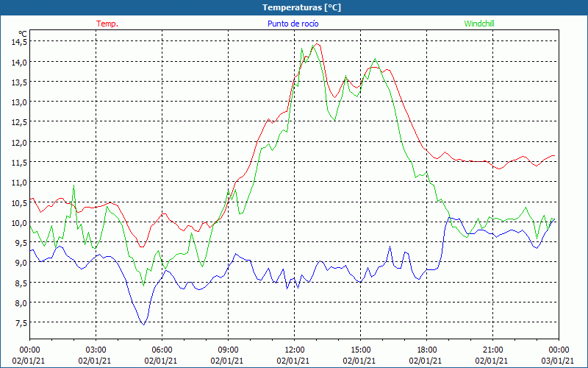This screenshot has height=368, width=588.
Task: Click the 13,0 y-axis value
Action: [19, 102]
